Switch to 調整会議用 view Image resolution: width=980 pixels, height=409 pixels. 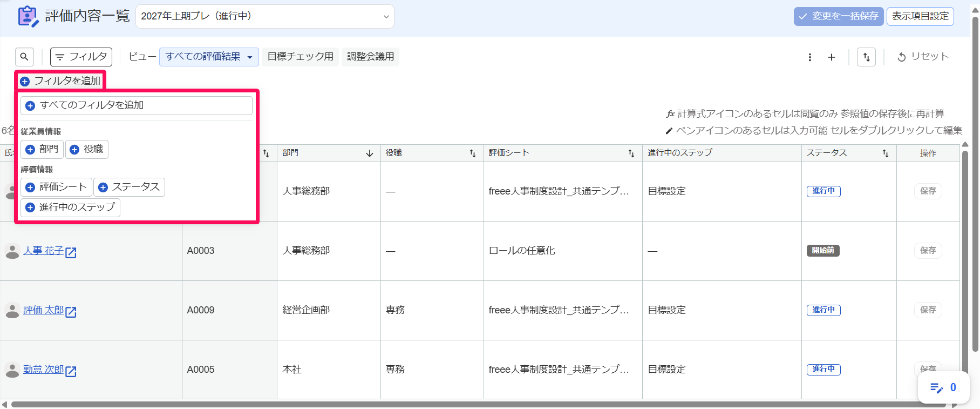tap(371, 57)
